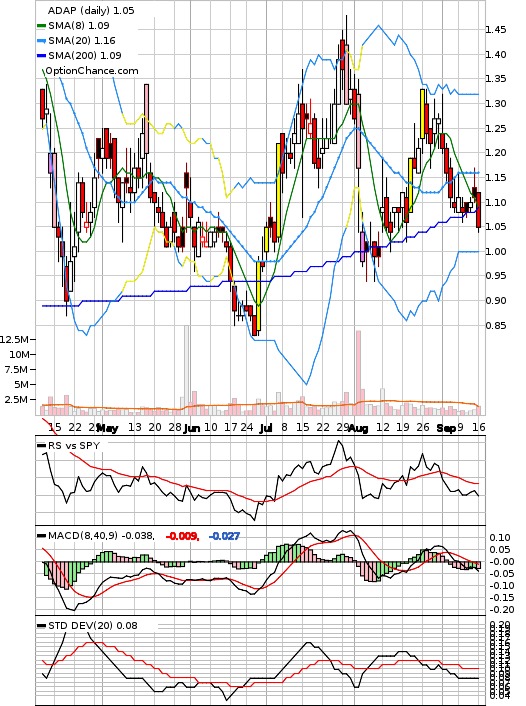The image size is (526, 706).
Task: Select the 'SMA(200) 1.09' legend text
Action: click(x=85, y=55)
